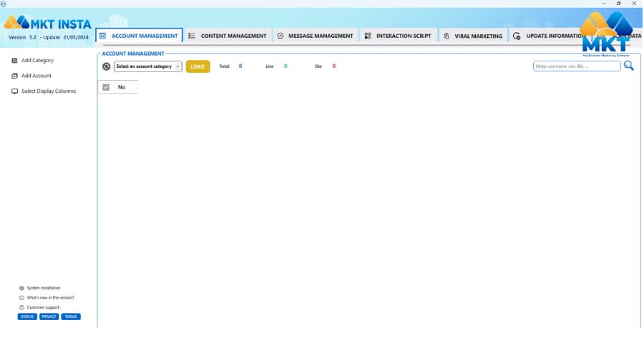Expand the Select an account category dropdown

tap(148, 66)
